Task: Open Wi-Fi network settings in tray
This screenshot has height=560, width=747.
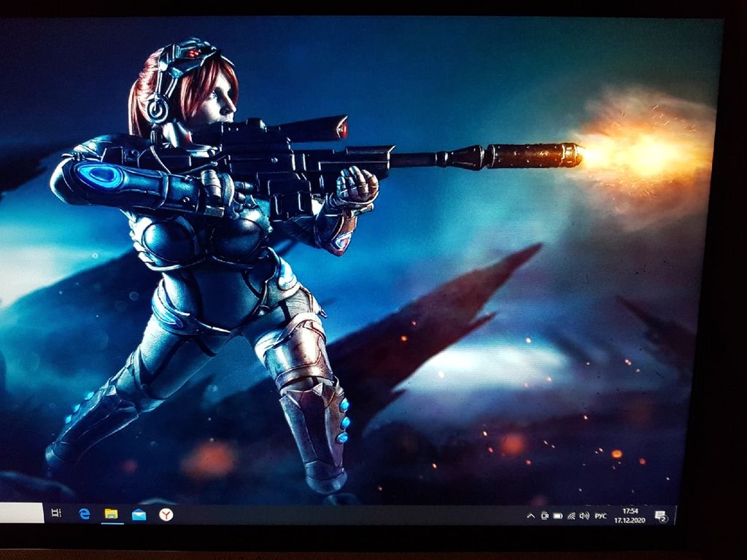Action: click(572, 516)
